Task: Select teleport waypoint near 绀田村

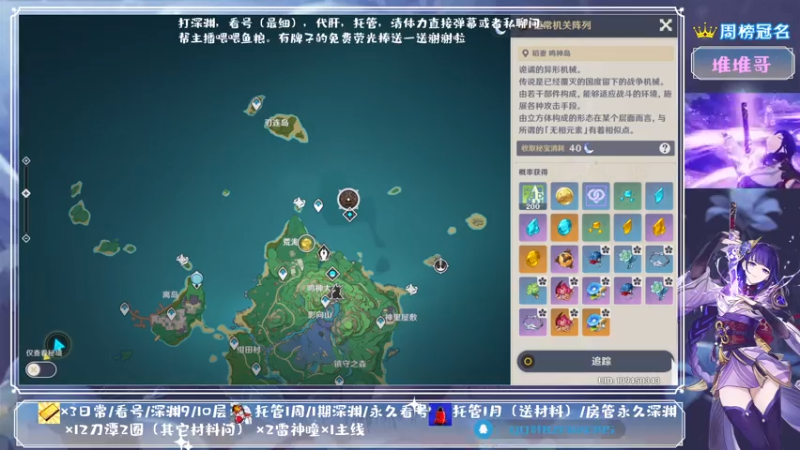Action: [234, 343]
